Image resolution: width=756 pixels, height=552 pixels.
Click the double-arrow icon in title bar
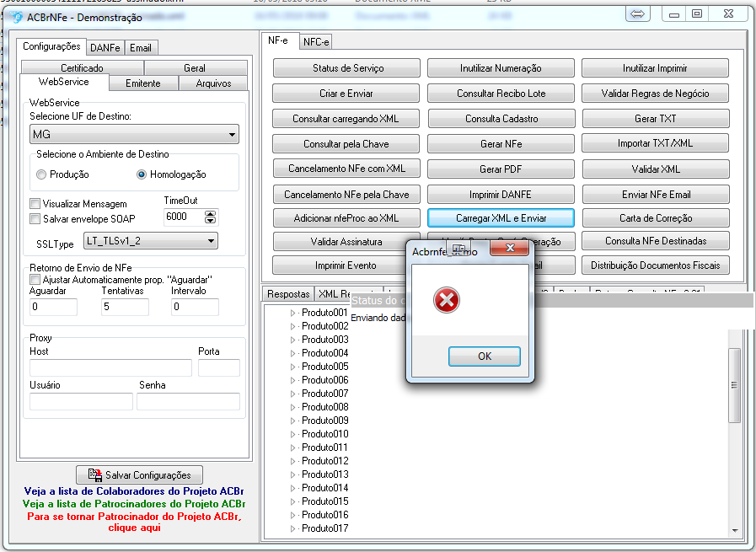[637, 14]
